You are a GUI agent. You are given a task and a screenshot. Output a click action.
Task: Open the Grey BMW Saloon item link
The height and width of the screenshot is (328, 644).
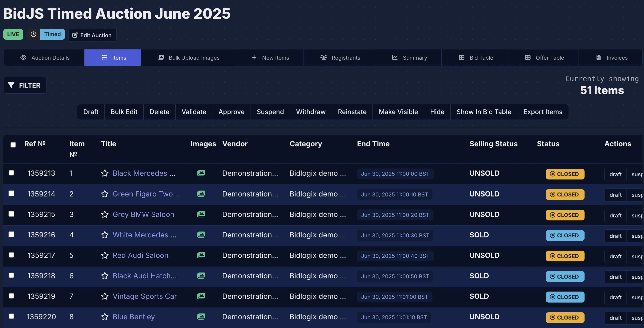pyautogui.click(x=143, y=214)
